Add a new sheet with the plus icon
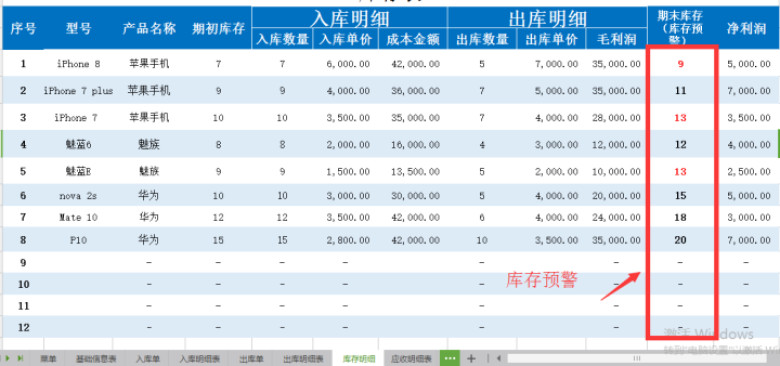The image size is (780, 366). pyautogui.click(x=472, y=358)
